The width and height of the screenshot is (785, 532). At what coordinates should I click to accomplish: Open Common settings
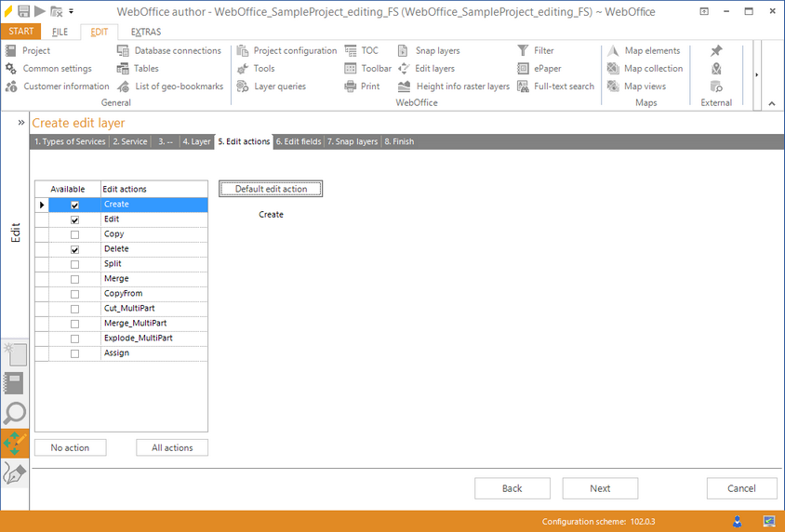click(48, 69)
